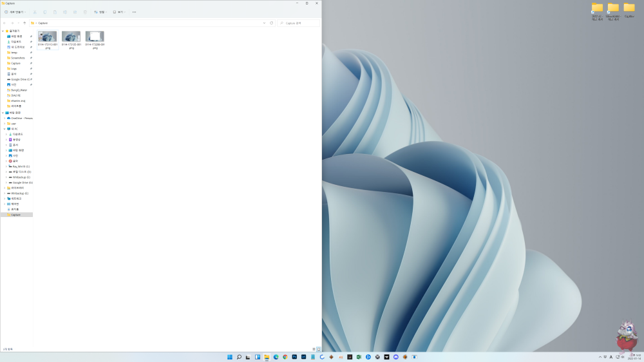Show hidden system tray icons chevron
Viewport: 644px width, 362px height.
coord(600,357)
